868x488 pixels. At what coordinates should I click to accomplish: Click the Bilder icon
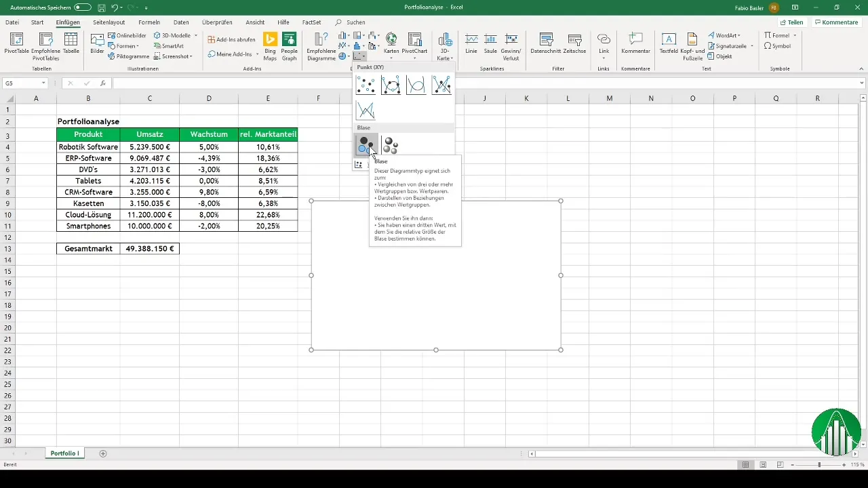(x=97, y=44)
